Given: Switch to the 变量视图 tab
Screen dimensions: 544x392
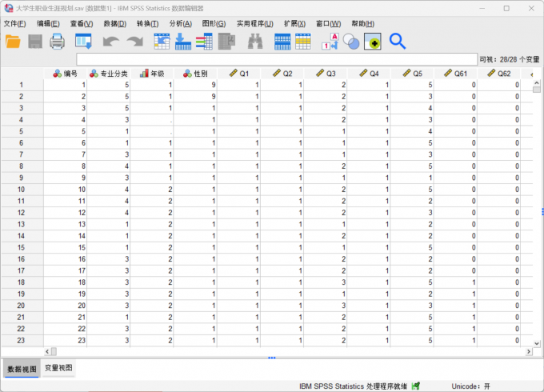Looking at the screenshot, I should click(58, 368).
